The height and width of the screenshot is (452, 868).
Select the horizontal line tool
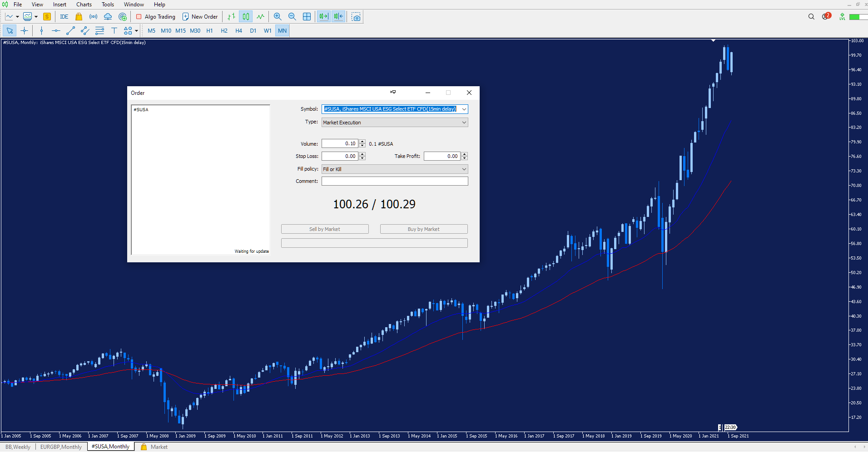[56, 30]
